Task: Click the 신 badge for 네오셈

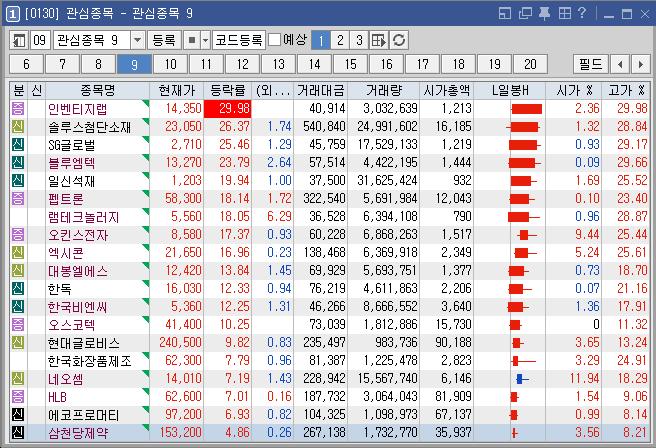Action: point(18,379)
